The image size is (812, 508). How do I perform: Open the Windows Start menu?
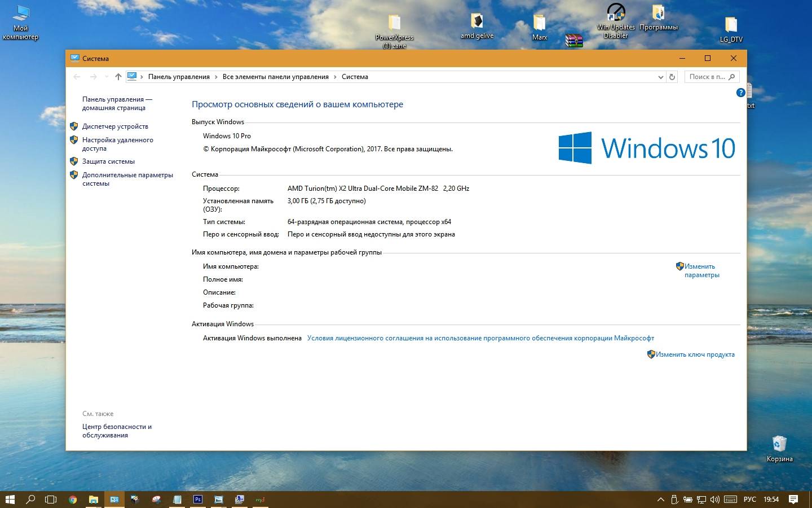click(x=10, y=499)
